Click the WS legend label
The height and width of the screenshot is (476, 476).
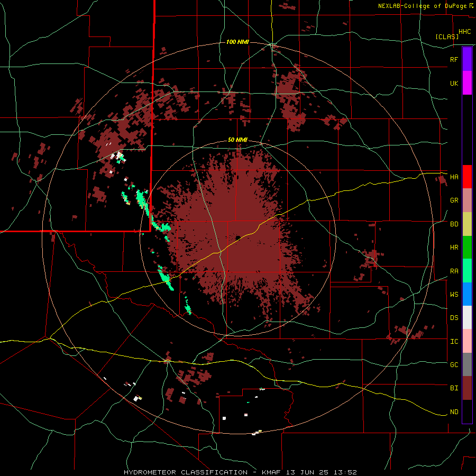coord(454,295)
